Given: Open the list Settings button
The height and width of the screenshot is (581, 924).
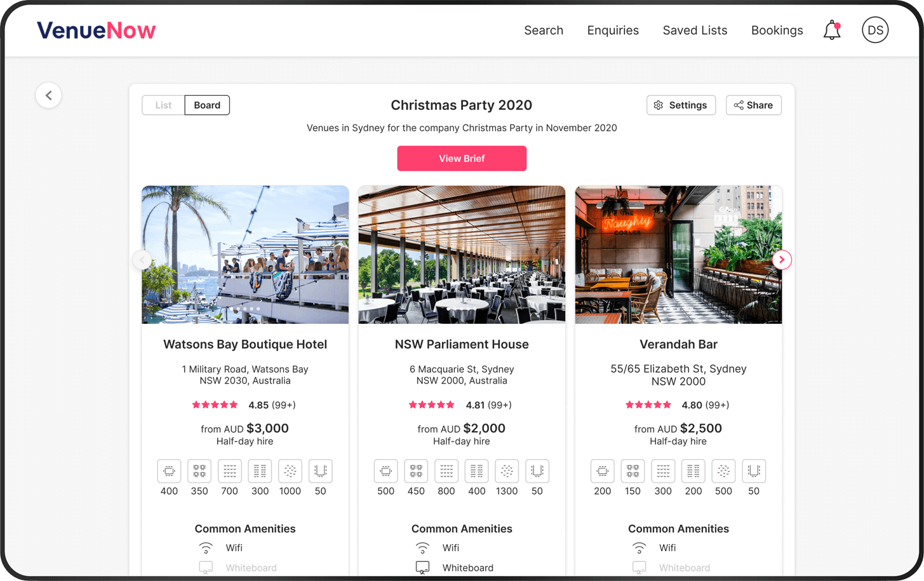Looking at the screenshot, I should 681,105.
